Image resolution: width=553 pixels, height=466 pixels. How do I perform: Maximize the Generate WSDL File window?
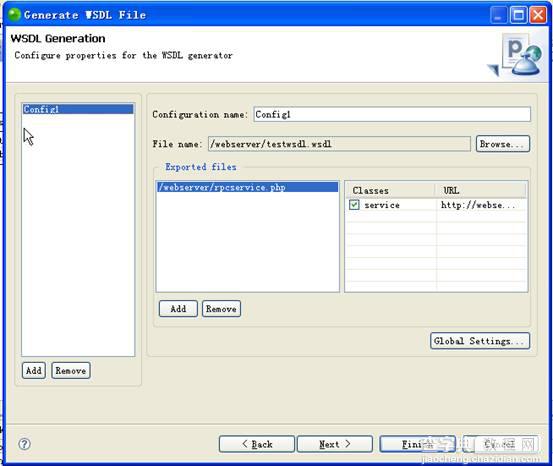click(x=518, y=15)
